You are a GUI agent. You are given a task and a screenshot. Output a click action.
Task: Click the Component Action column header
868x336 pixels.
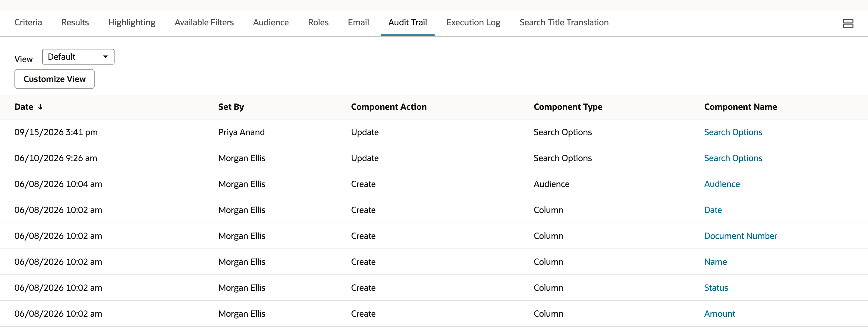click(x=389, y=107)
